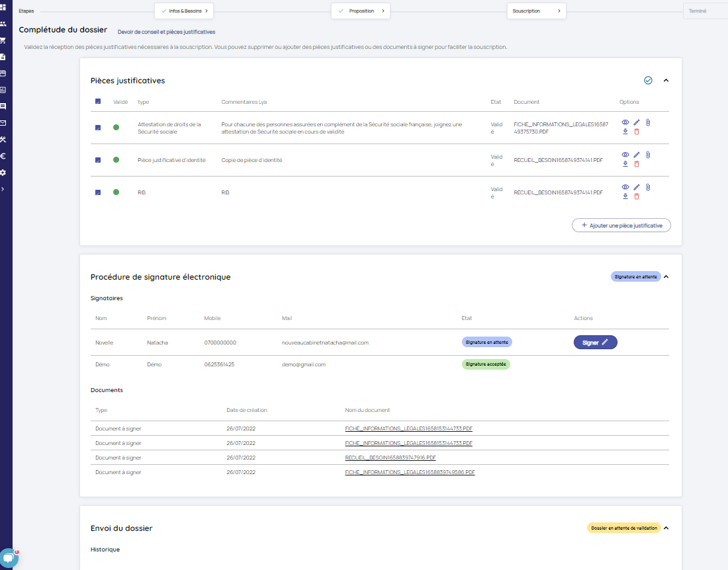Preview the Pièce justificative d'identité document

[625, 155]
